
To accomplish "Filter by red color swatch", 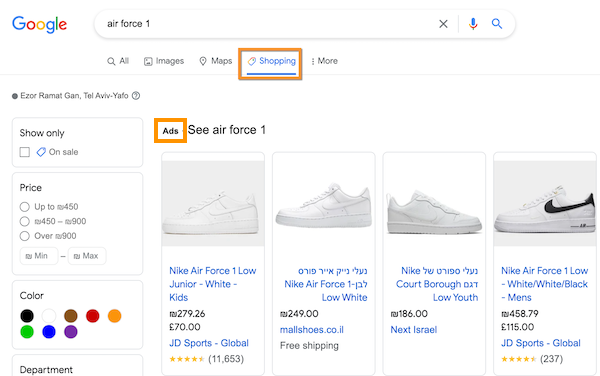I will [x=93, y=316].
